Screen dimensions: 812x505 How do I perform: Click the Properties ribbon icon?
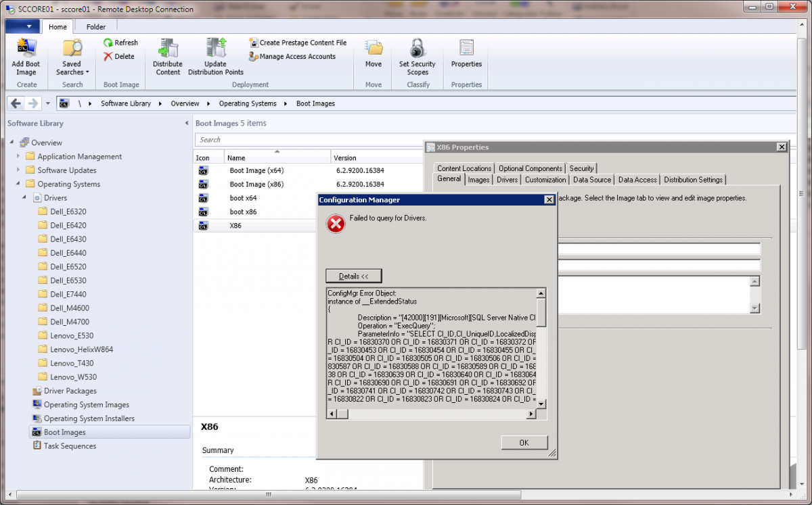(x=466, y=48)
